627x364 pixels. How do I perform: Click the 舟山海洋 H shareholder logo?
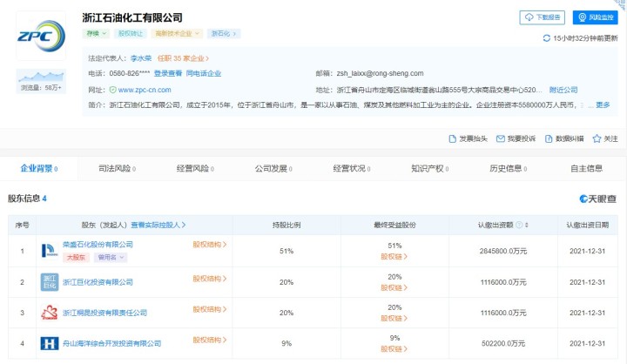coord(50,343)
